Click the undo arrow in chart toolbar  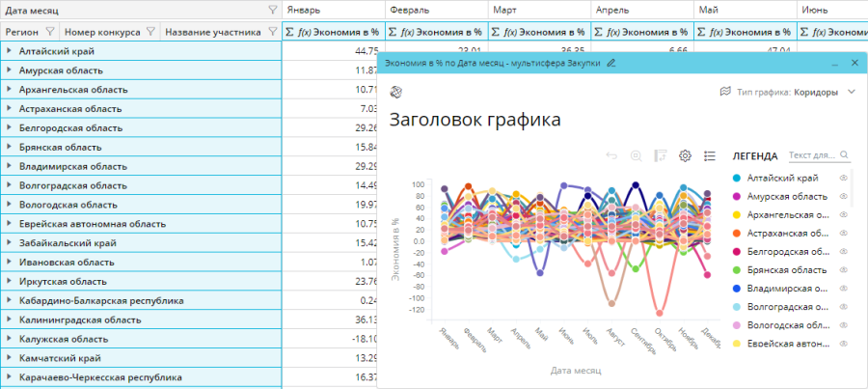(611, 155)
